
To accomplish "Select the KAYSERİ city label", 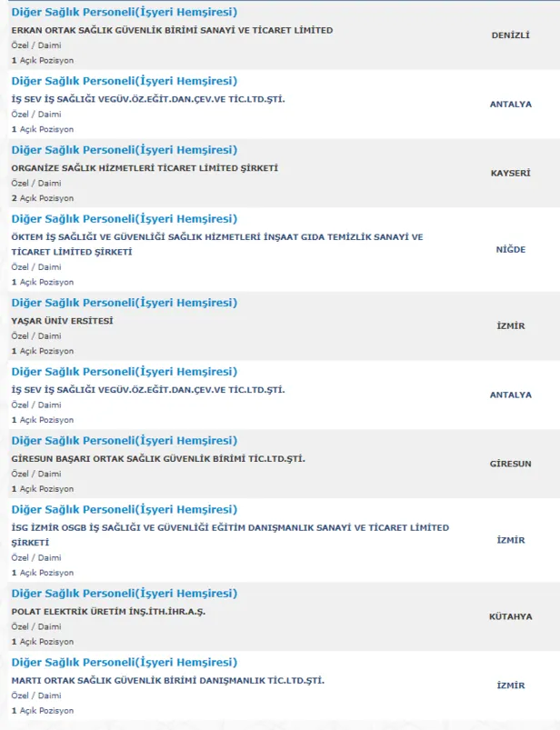I will tap(510, 174).
